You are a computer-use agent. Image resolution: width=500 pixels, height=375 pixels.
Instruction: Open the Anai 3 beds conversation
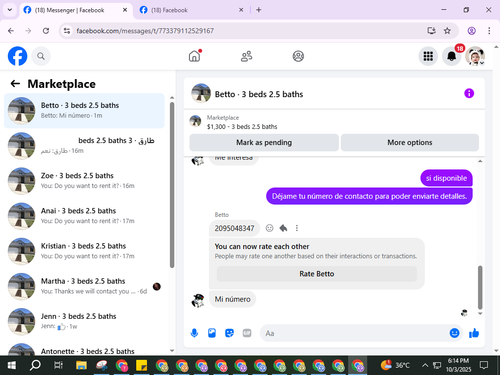click(x=84, y=216)
